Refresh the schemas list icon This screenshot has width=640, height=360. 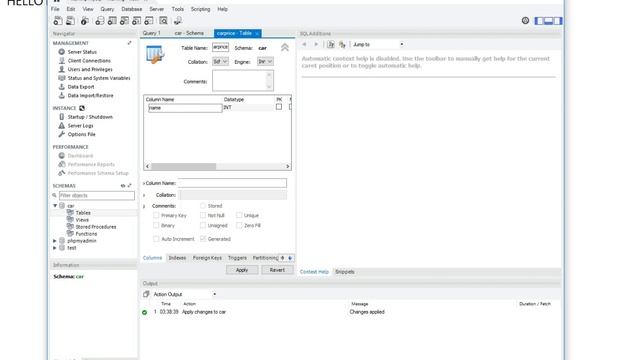tap(123, 186)
